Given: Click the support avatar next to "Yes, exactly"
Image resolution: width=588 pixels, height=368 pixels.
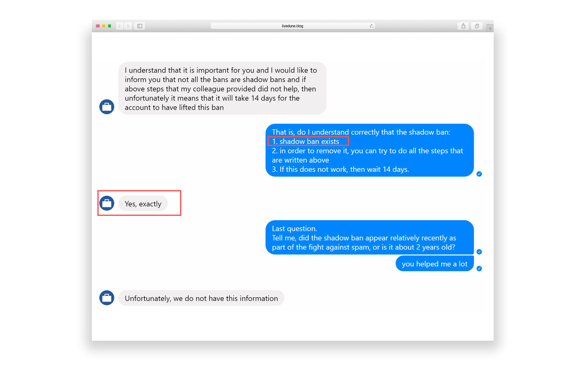Looking at the screenshot, I should [107, 203].
